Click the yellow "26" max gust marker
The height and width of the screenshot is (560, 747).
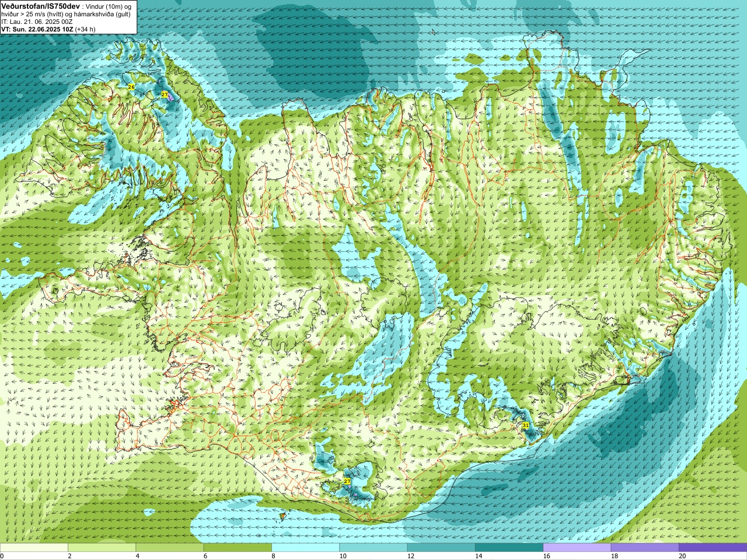pyautogui.click(x=131, y=87)
